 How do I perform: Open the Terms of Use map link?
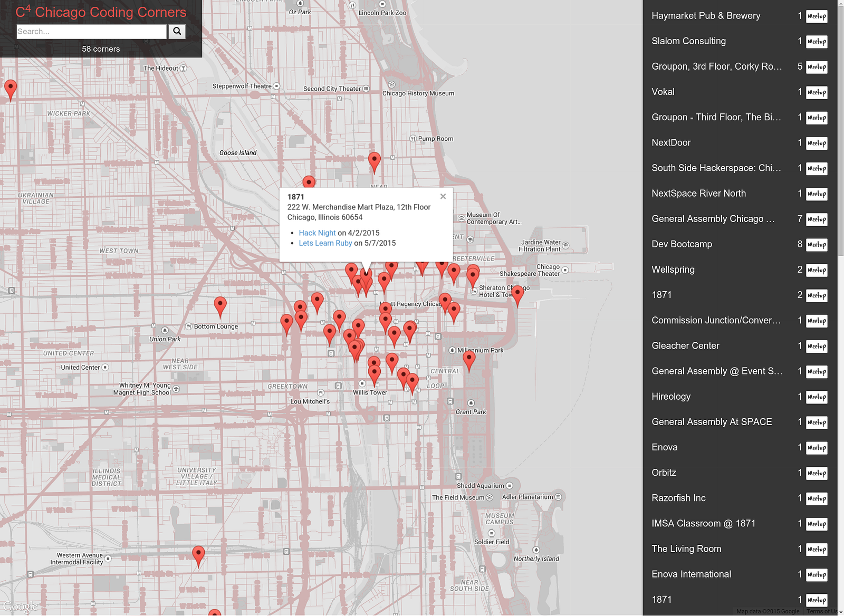click(x=822, y=612)
